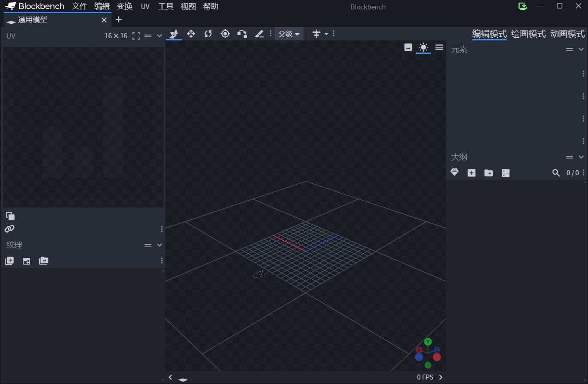The height and width of the screenshot is (384, 588).
Task: Click the 0 FPS status text
Action: tap(425, 377)
